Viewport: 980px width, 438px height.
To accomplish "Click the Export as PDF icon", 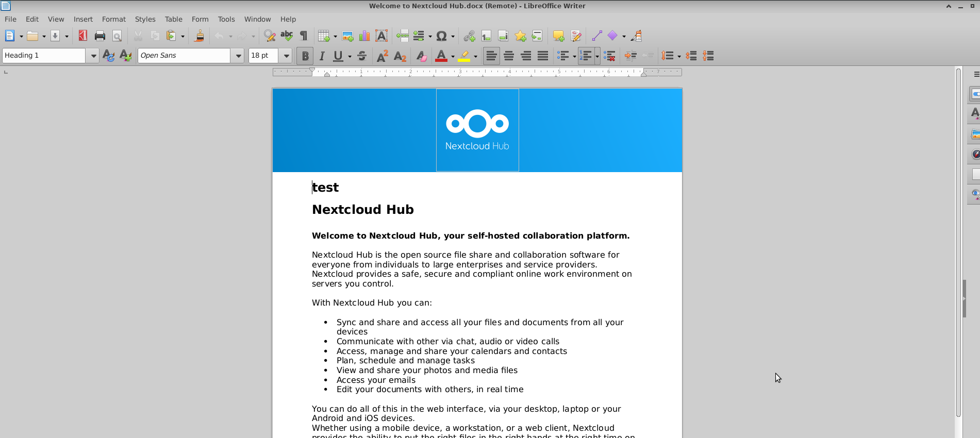I will pyautogui.click(x=82, y=36).
